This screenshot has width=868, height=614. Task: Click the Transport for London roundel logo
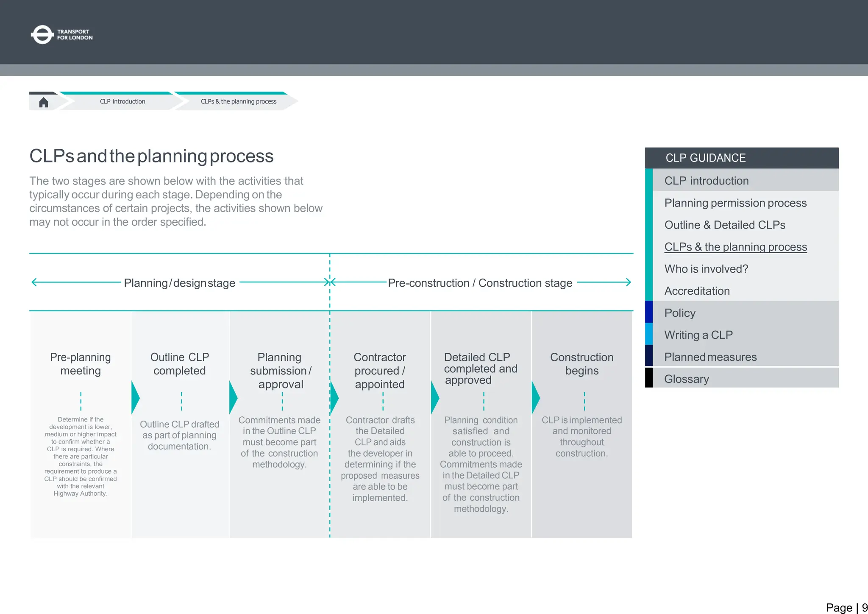click(x=42, y=35)
